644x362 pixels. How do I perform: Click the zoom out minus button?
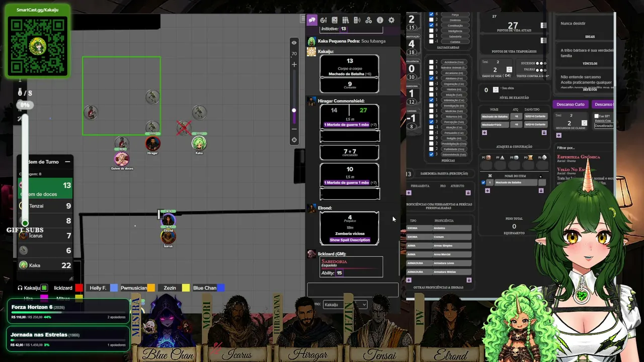pyautogui.click(x=294, y=129)
